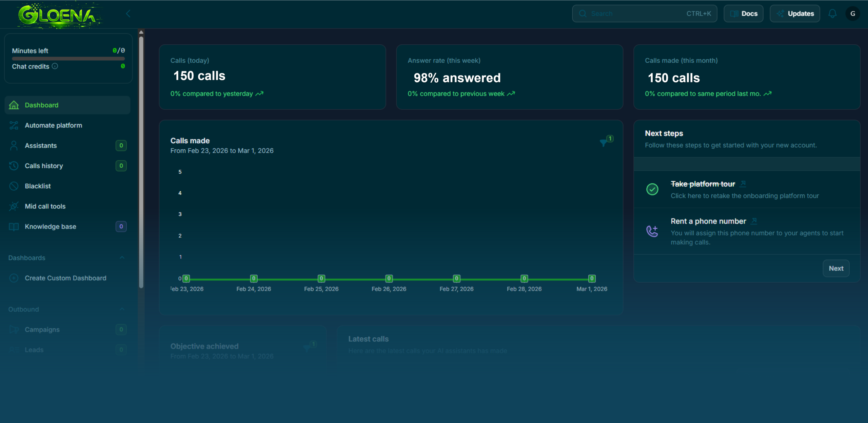Click the user avatar G
Screen dimensions: 868x423
[852, 14]
